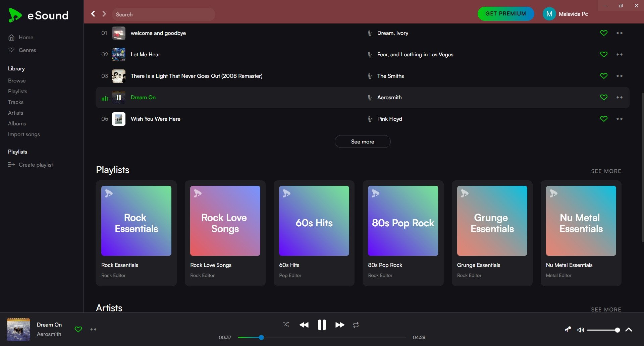Image resolution: width=644 pixels, height=346 pixels.
Task: Click the artist icon beside Aerosmith
Action: [x=370, y=98]
